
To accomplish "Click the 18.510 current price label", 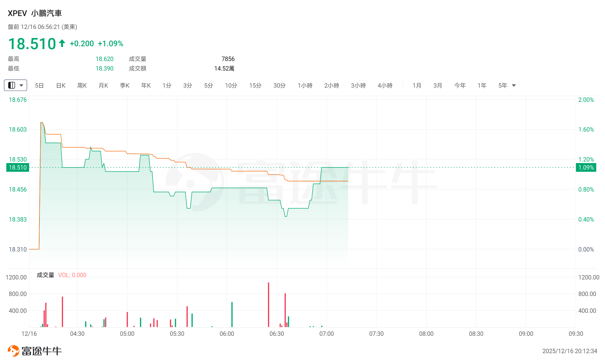I will coord(18,168).
